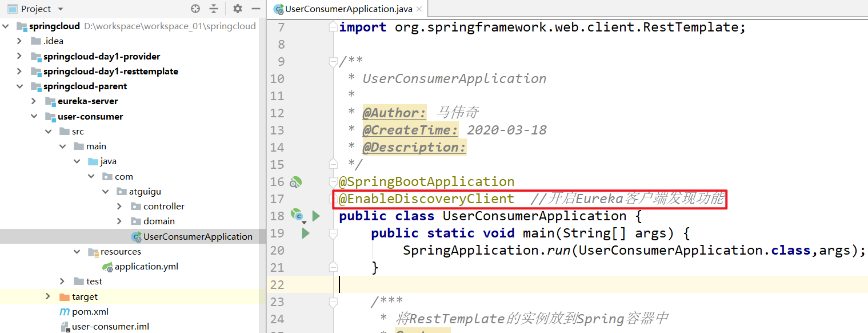Viewport: 868px width, 333px height.
Task: Switch to the UserConsumerApplication.java tab
Action: pyautogui.click(x=347, y=9)
